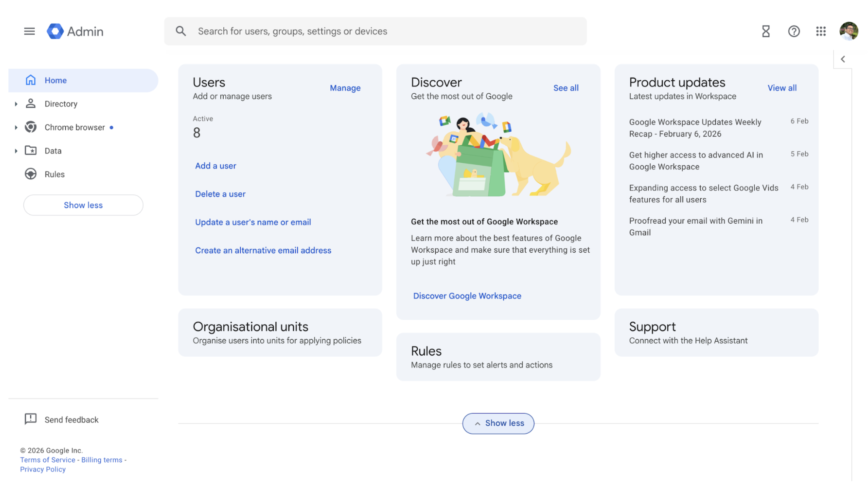Expand the Directory tree arrow
The height and width of the screenshot is (496, 868).
pos(16,104)
